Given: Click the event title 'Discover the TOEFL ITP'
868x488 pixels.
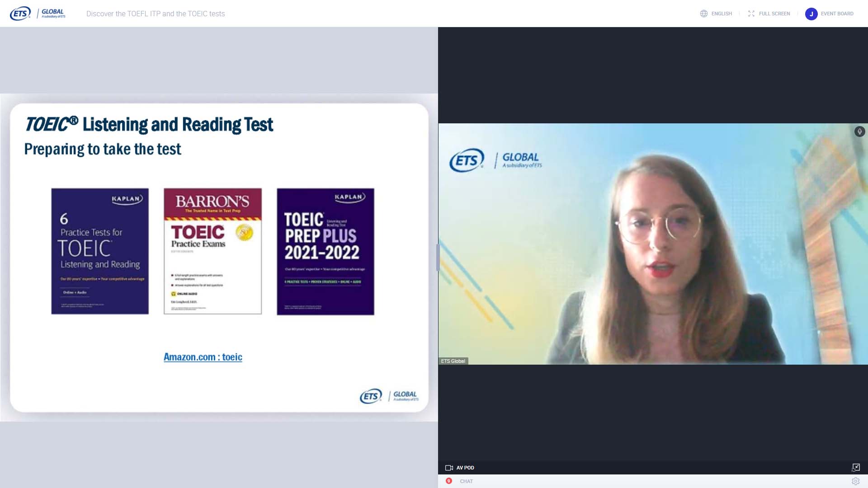Looking at the screenshot, I should point(156,14).
